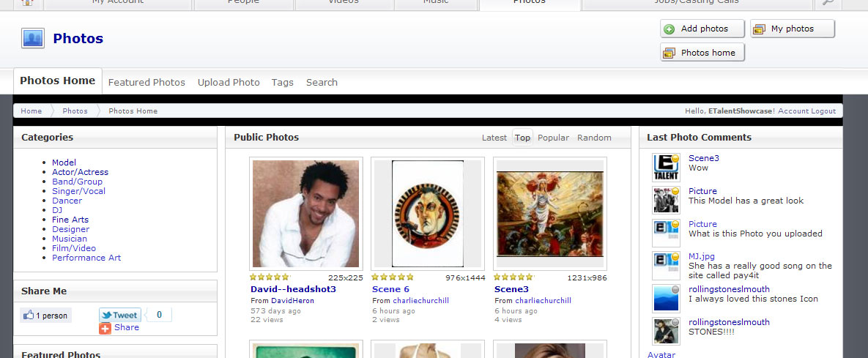Sort public photos by Popular
868x358 pixels.
coord(553,138)
